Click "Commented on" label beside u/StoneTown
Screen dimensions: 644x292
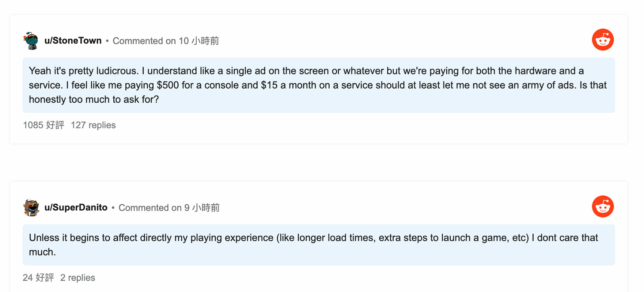(x=144, y=41)
